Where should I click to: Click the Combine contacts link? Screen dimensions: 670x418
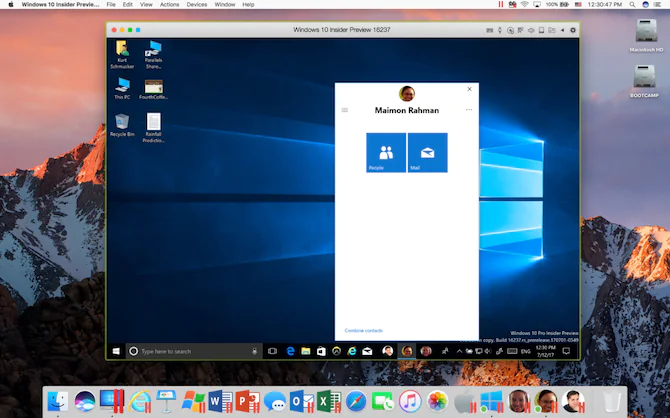(x=363, y=330)
